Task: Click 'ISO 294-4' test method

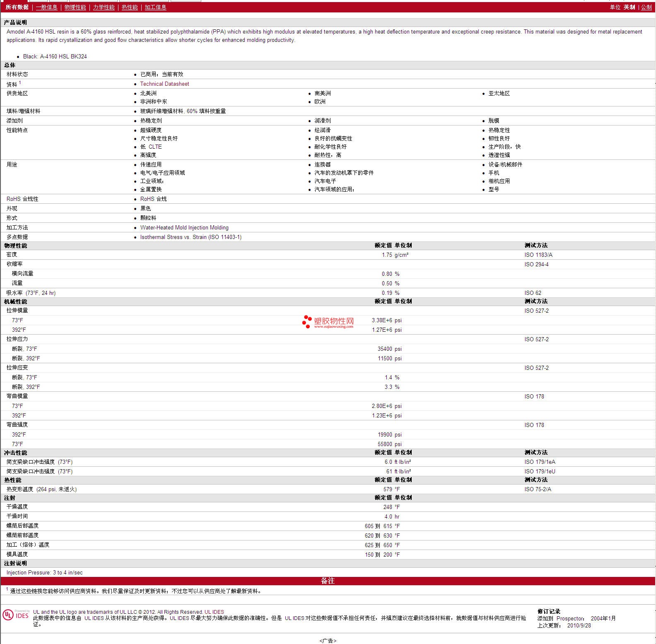Action: click(536, 264)
